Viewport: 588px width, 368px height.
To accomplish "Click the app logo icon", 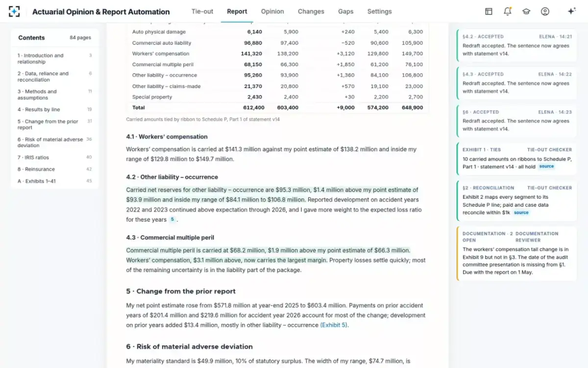I will pos(15,11).
